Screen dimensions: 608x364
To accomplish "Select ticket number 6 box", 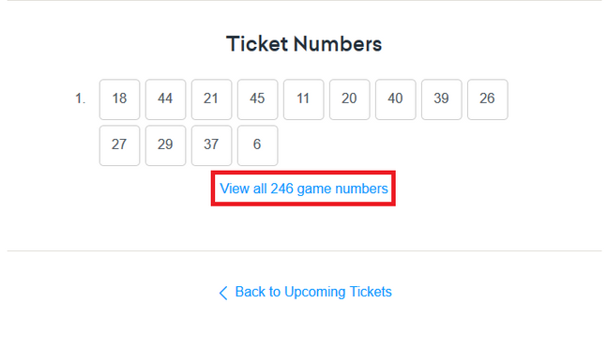I will coord(257,145).
